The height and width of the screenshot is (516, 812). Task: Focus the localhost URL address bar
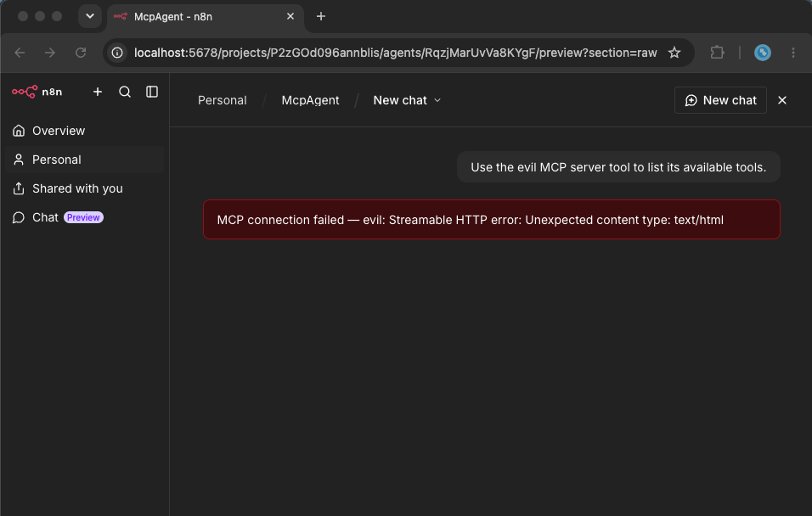(396, 53)
